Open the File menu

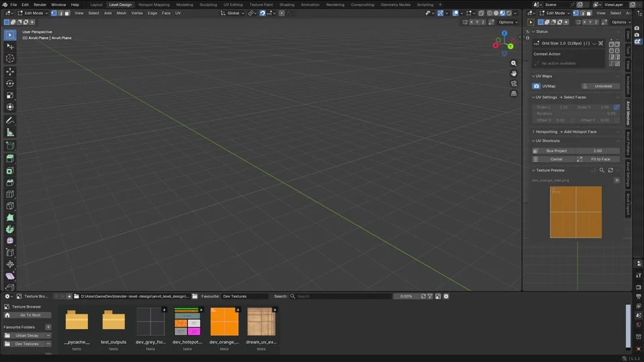(x=13, y=5)
